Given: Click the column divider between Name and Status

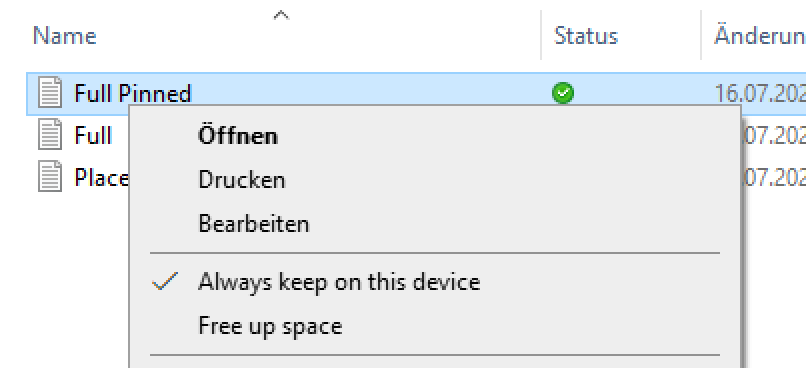Looking at the screenshot, I should (x=541, y=35).
